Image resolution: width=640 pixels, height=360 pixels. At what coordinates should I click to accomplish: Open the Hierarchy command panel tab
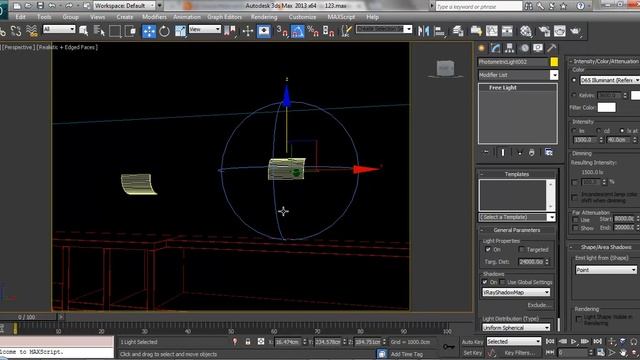pyautogui.click(x=509, y=48)
